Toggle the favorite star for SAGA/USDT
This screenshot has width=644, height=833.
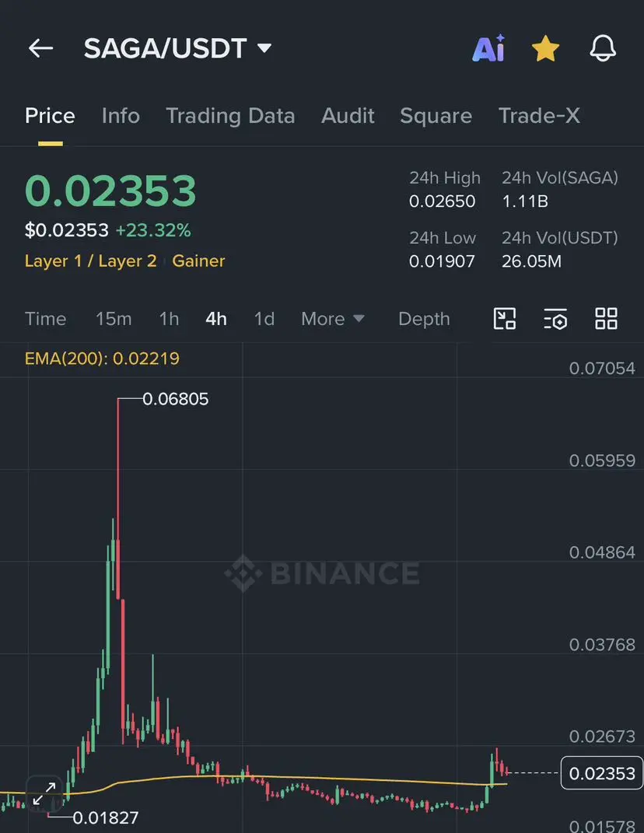pyautogui.click(x=545, y=48)
